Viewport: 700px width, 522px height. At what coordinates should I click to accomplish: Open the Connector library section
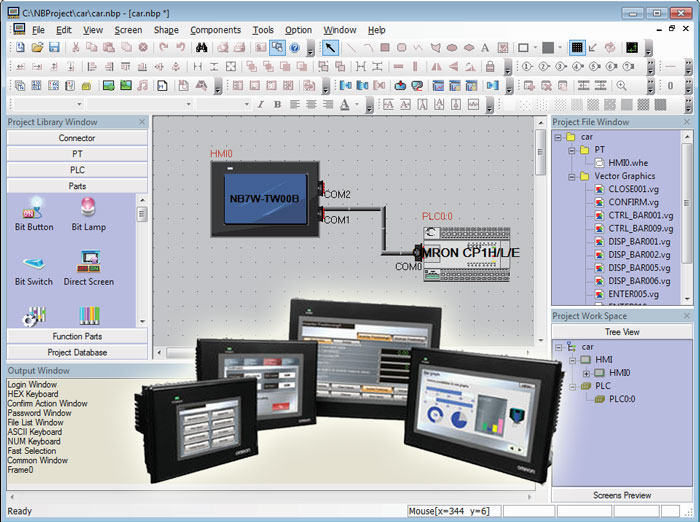77,138
